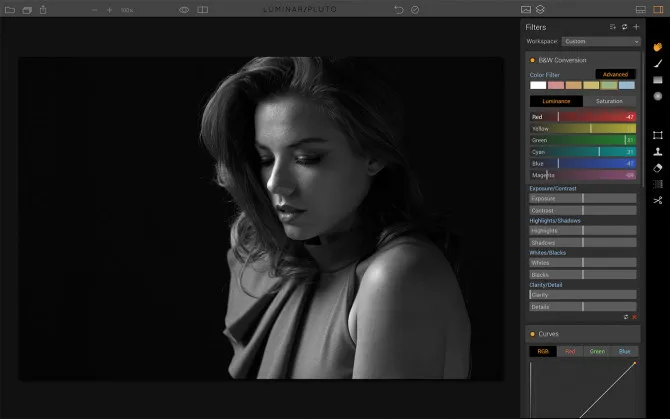Toggle Curves filter enable dot
Screen dimensions: 670x419
(x=532, y=333)
